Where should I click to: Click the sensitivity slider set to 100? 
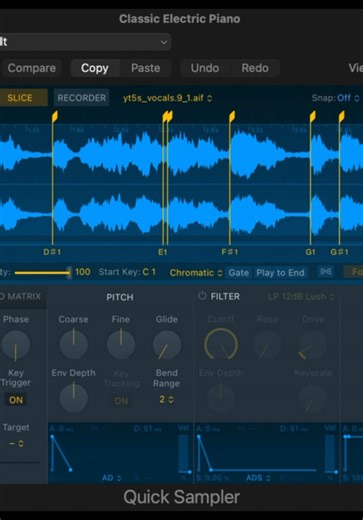(42, 273)
